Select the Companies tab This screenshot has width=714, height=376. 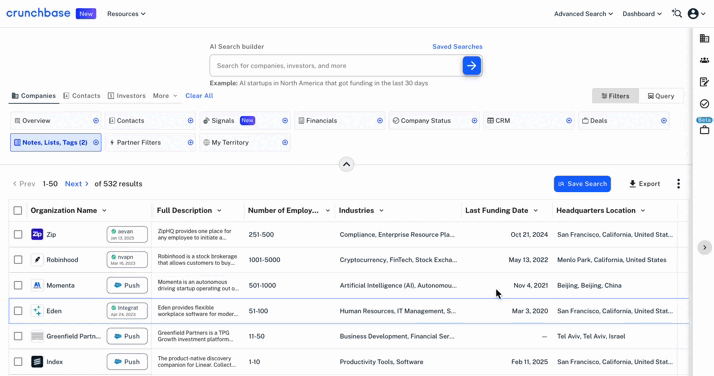34,96
